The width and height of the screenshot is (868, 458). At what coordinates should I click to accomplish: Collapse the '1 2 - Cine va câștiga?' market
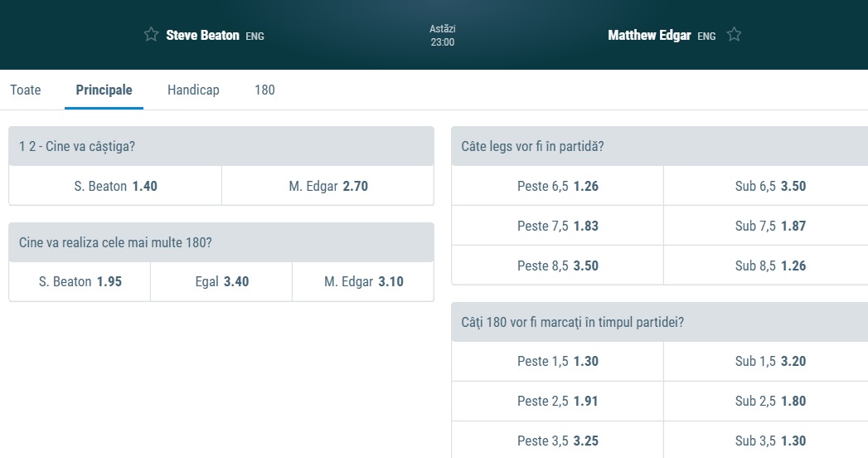tap(221, 146)
